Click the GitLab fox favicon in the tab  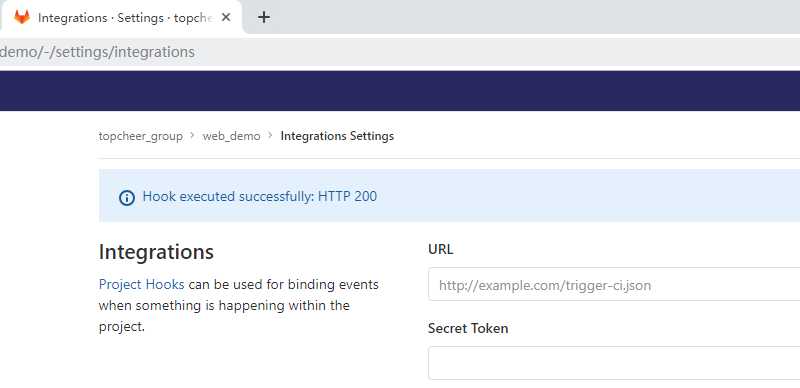[21, 17]
